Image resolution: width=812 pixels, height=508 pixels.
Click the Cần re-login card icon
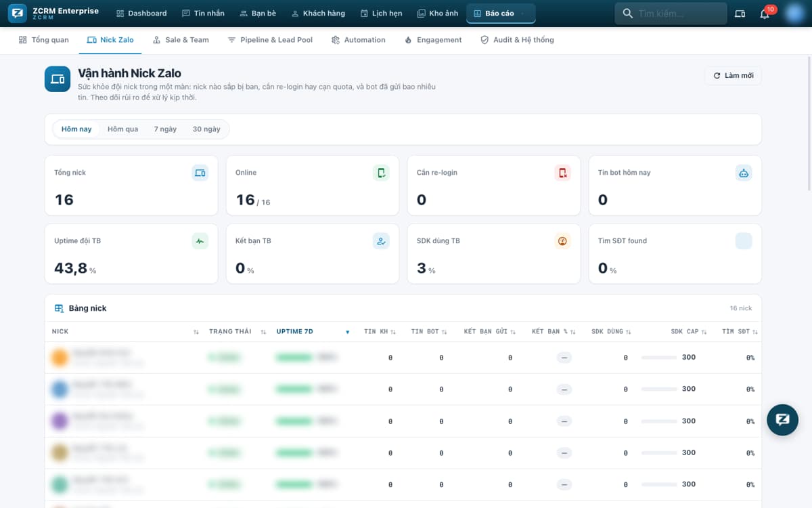coord(562,173)
